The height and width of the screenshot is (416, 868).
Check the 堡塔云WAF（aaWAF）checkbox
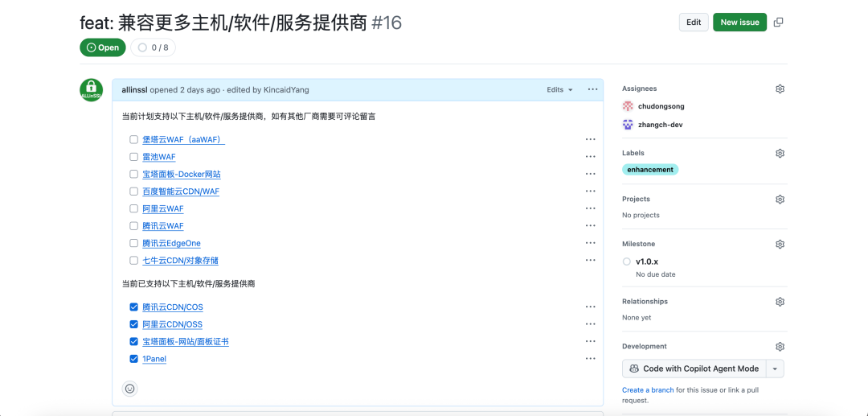click(134, 139)
